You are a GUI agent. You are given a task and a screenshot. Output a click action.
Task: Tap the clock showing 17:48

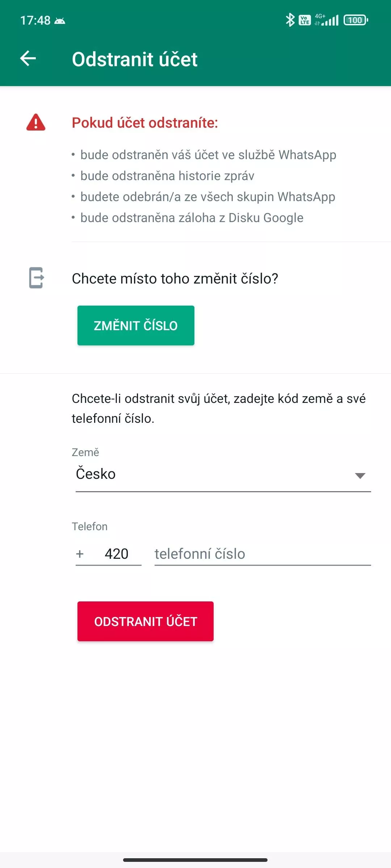point(35,21)
